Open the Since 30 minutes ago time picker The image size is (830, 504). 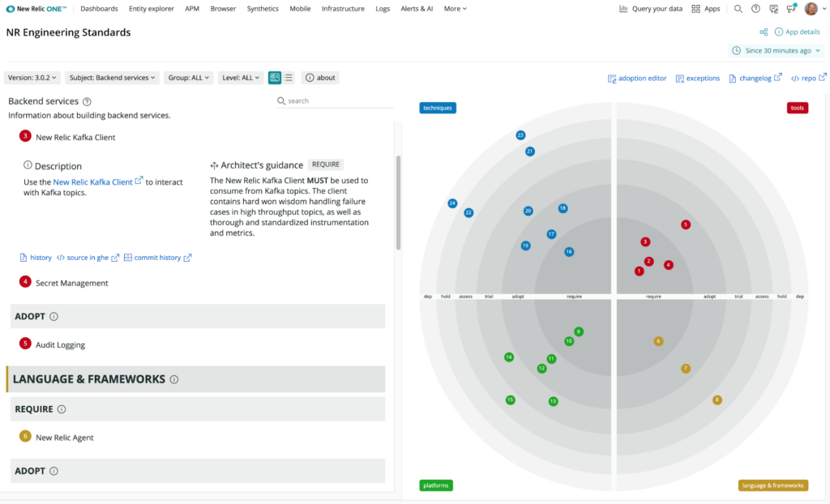pos(777,50)
